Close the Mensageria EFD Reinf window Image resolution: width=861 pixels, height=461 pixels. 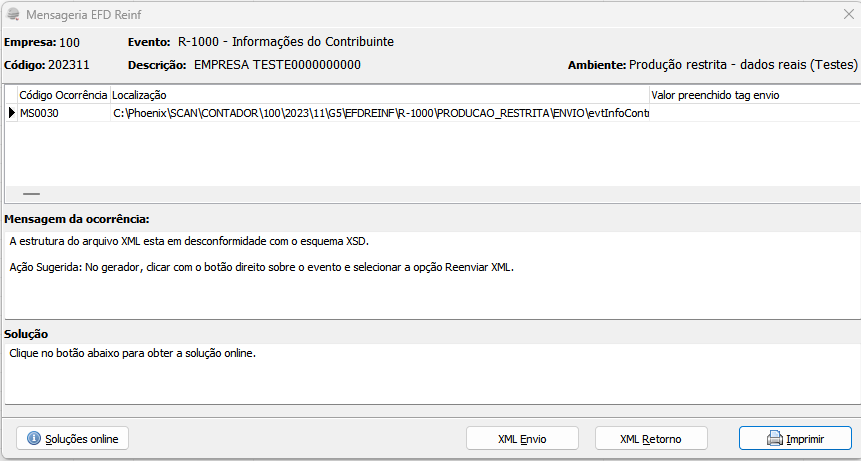coord(848,15)
